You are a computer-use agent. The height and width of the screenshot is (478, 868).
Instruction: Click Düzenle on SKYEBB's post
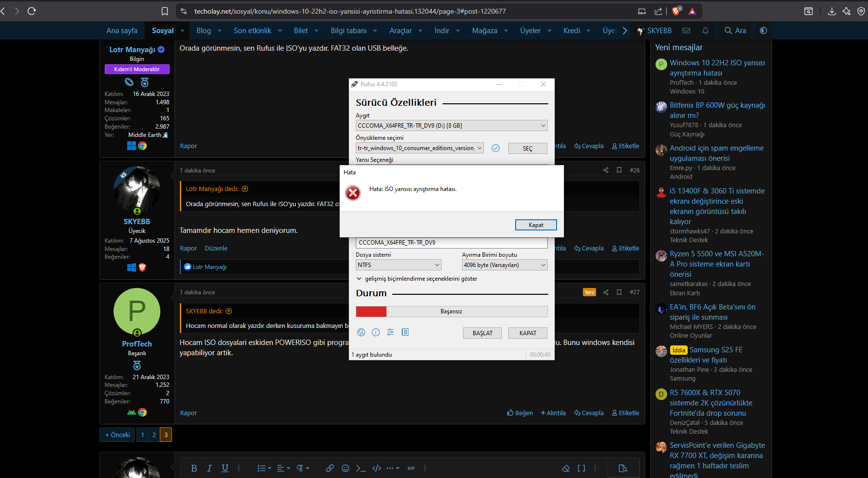coord(216,248)
